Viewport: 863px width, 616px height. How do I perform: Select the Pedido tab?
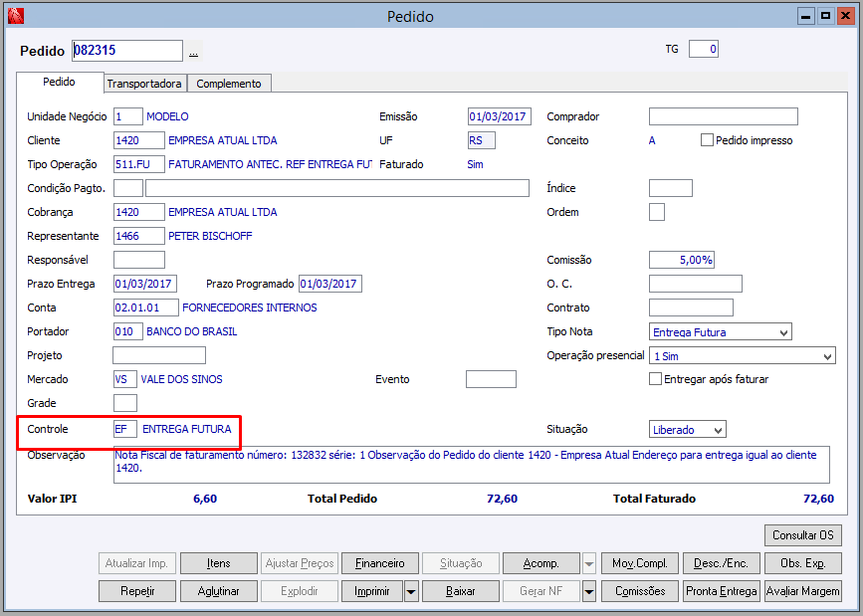(x=60, y=82)
